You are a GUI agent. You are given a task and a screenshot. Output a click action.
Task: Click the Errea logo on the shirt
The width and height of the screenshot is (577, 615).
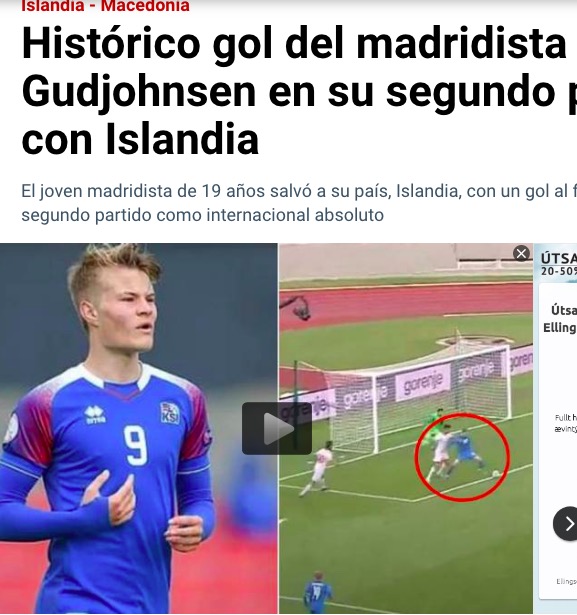pos(95,415)
